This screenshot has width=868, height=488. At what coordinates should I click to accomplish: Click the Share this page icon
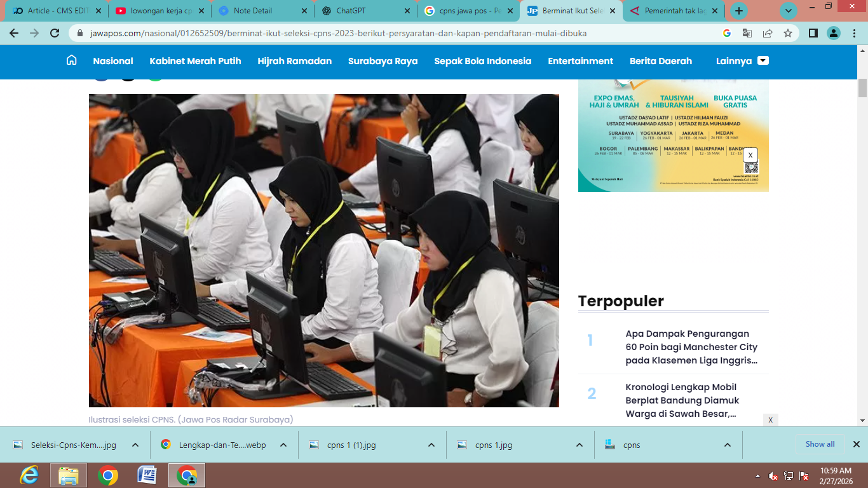[x=768, y=33]
